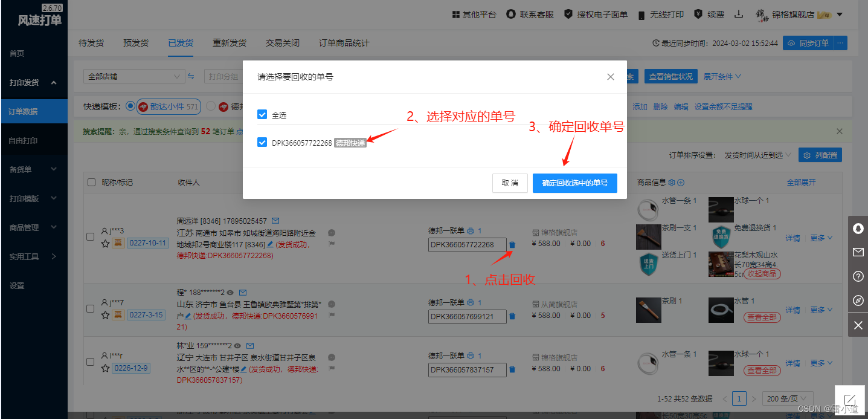Click 查看销售状况 button
The width and height of the screenshot is (868, 419).
point(670,77)
